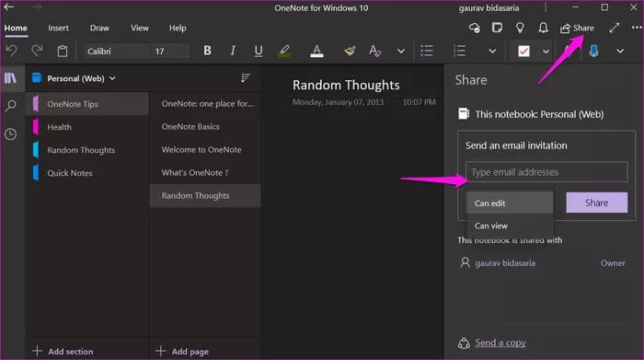Choose the Can edit permission option
Viewport: 644px width, 360px height.
pyautogui.click(x=510, y=203)
